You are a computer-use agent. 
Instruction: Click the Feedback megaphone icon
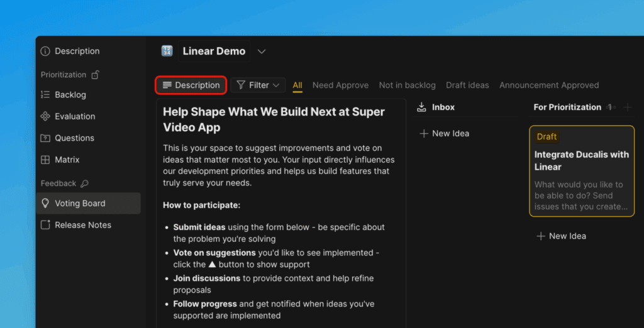(85, 183)
